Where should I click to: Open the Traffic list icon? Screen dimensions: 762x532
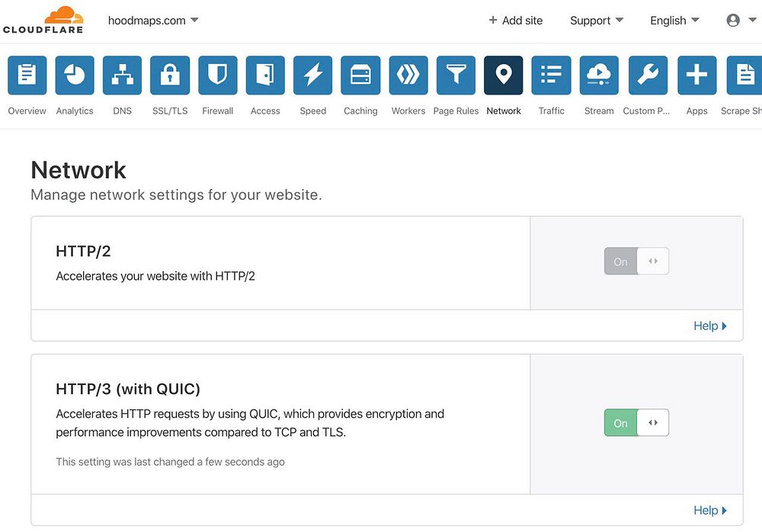551,75
